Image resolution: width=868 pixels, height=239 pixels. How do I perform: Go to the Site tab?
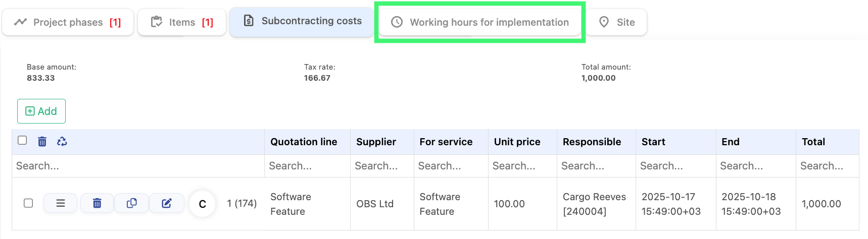coord(616,22)
